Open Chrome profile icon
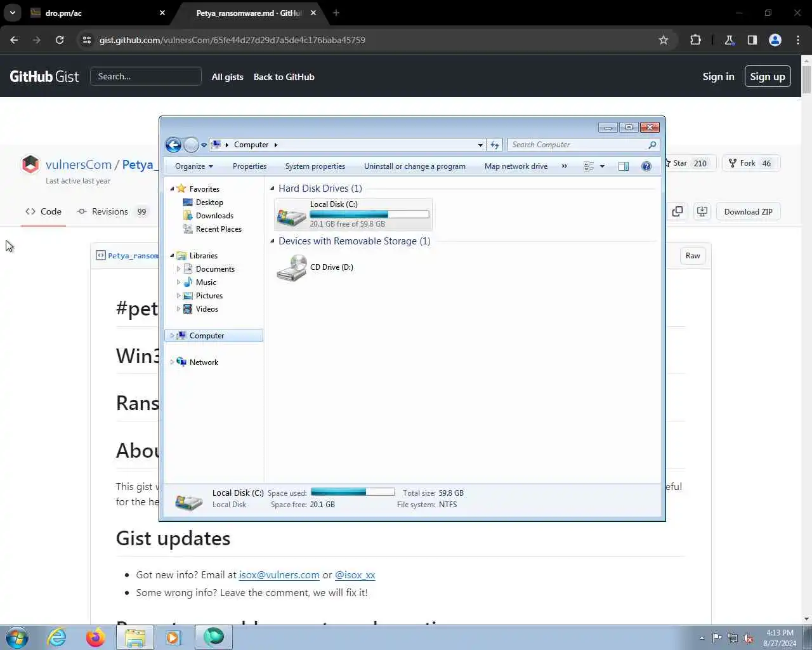 [x=775, y=40]
